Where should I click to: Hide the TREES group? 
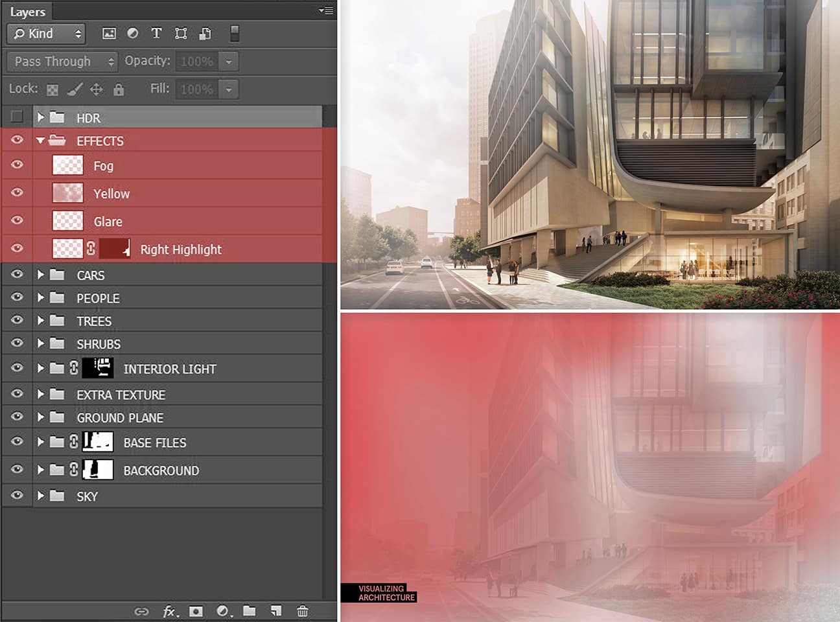[x=17, y=320]
